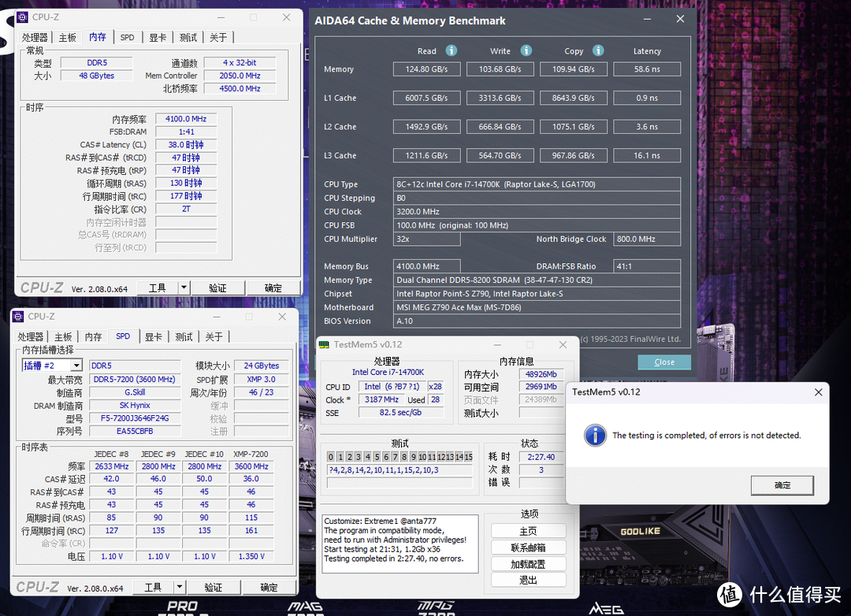Click the 主页 button in TestMem5

pyautogui.click(x=528, y=531)
